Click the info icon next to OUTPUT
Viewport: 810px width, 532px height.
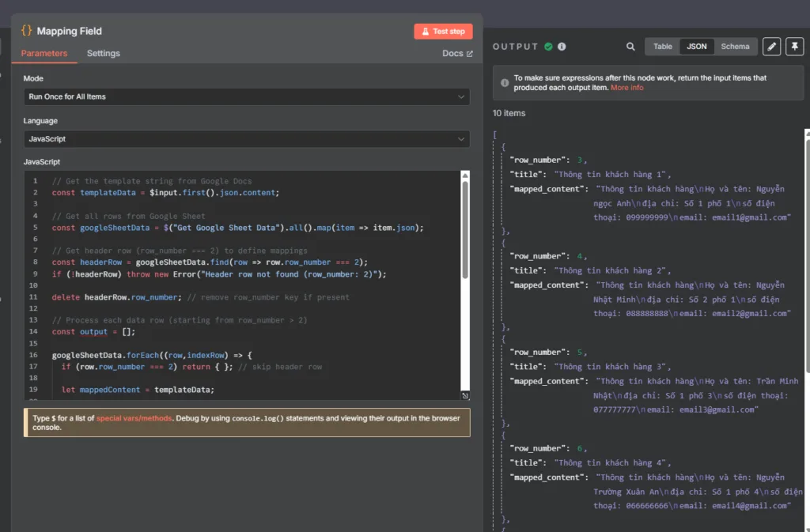tap(562, 47)
